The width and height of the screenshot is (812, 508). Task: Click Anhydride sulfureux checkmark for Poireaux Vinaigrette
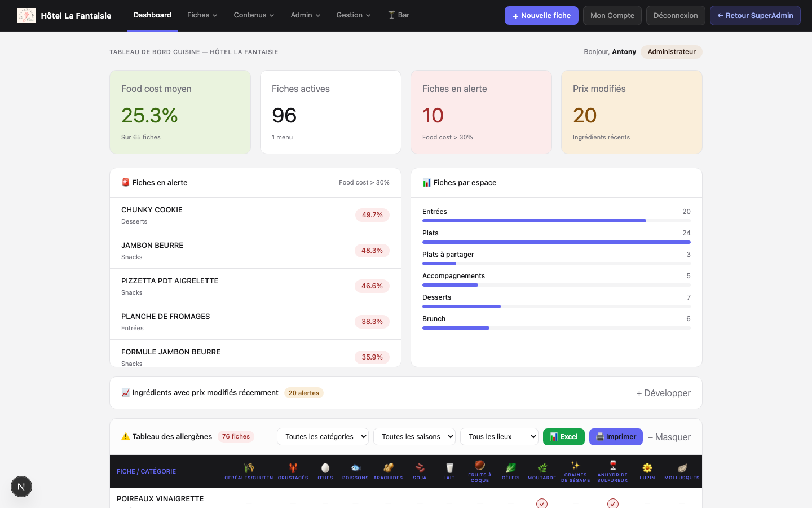click(613, 503)
